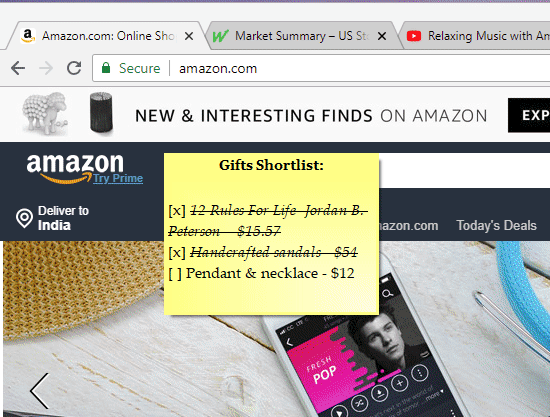The image size is (550, 417).
Task: Click the green Secure padlock icon
Action: (106, 68)
